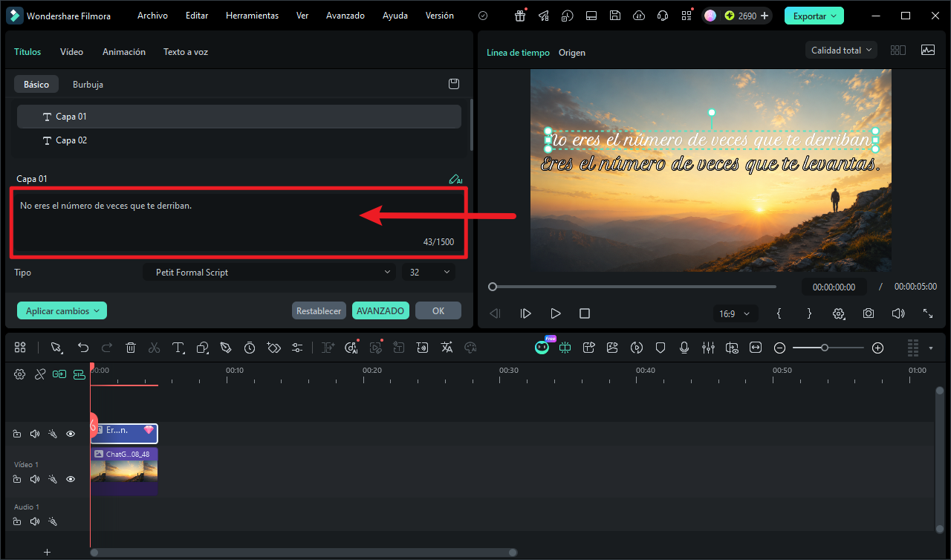Lock the Audio 1 track
The width and height of the screenshot is (951, 560).
[17, 521]
